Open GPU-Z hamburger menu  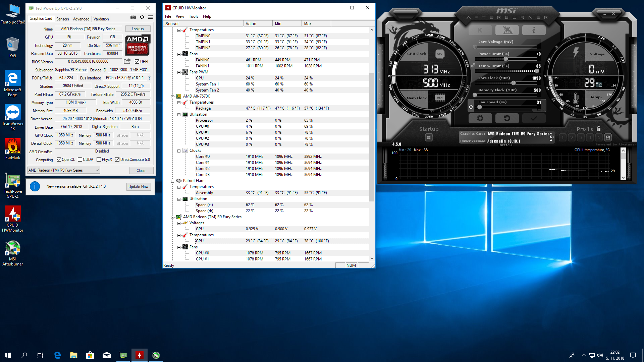151,17
